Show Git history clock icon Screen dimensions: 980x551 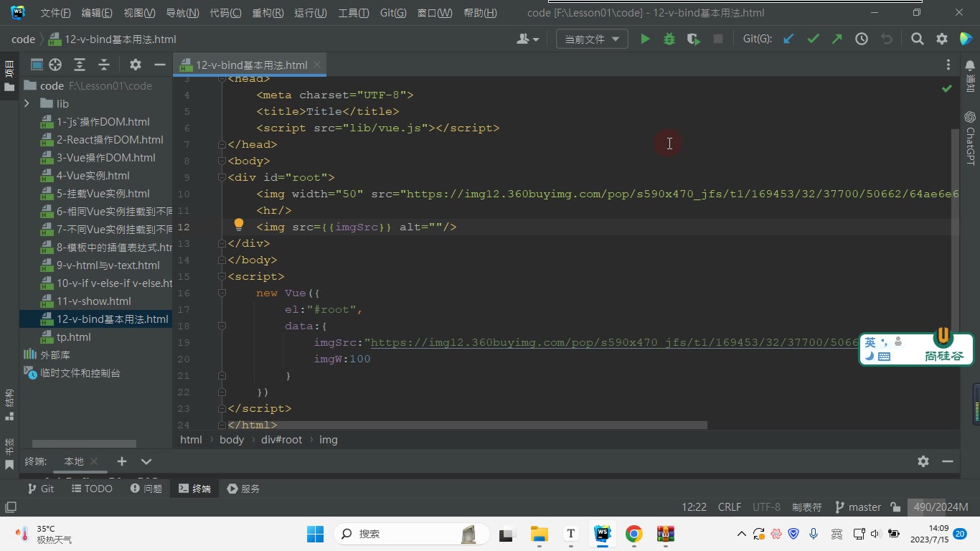click(x=862, y=39)
